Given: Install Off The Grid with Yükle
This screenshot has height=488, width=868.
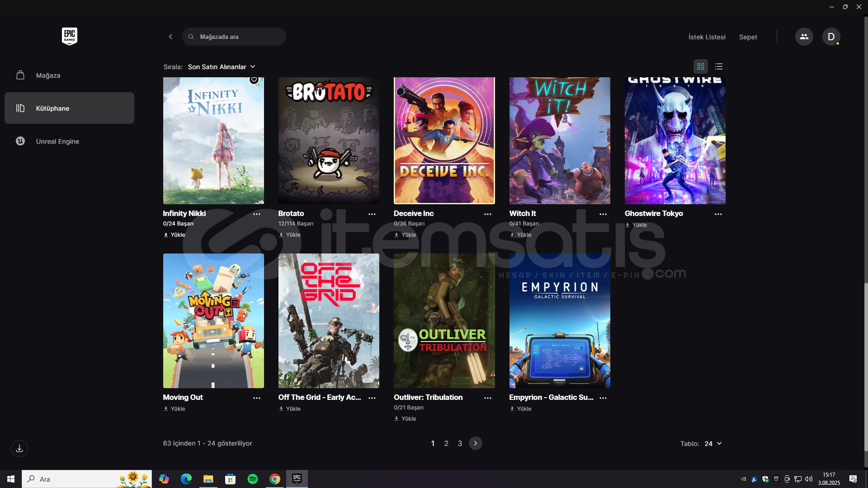Looking at the screenshot, I should pos(290,409).
